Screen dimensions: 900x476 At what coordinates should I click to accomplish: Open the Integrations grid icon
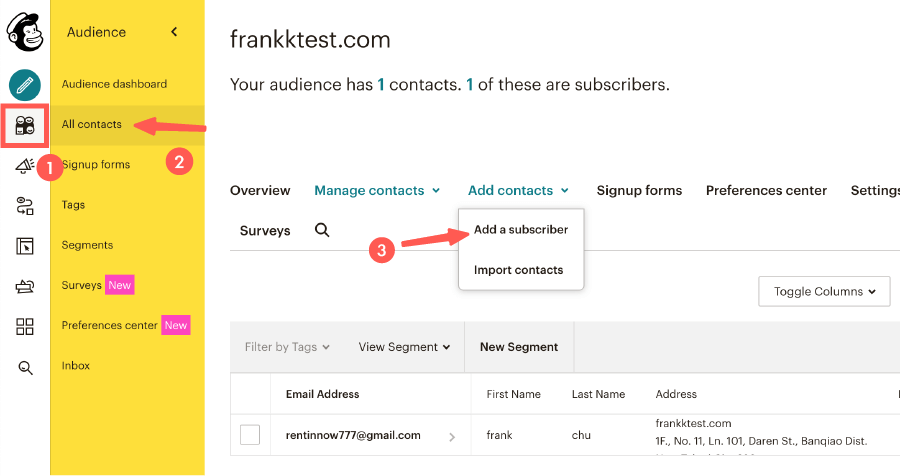pyautogui.click(x=25, y=327)
